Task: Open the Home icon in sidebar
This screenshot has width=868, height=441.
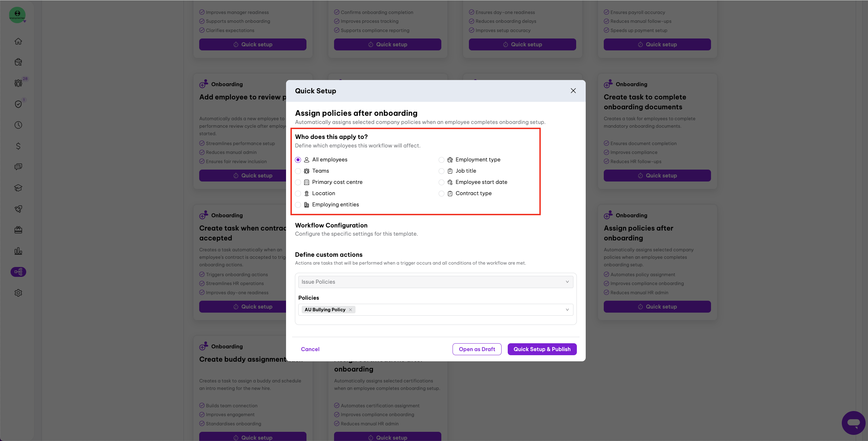Action: click(18, 41)
